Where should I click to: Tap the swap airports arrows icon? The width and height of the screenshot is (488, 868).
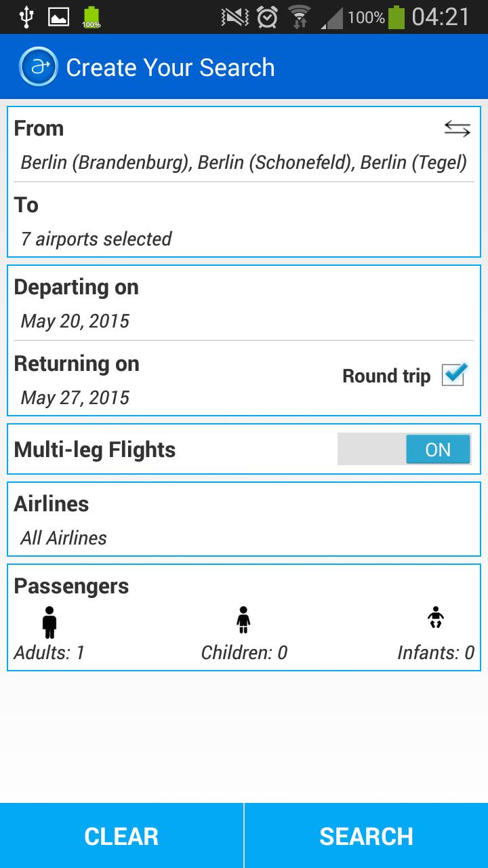[x=457, y=129]
